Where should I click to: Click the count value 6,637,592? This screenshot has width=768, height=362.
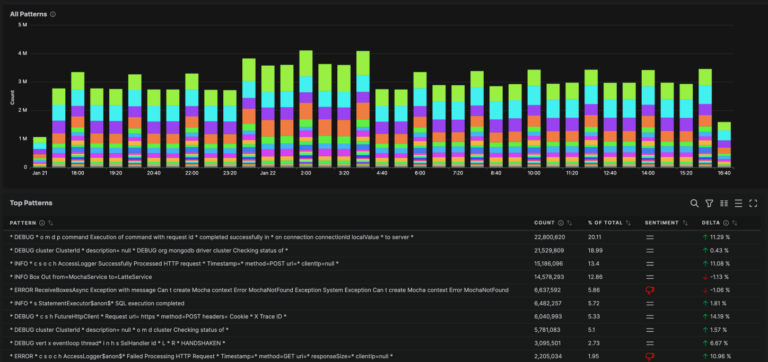(x=548, y=290)
